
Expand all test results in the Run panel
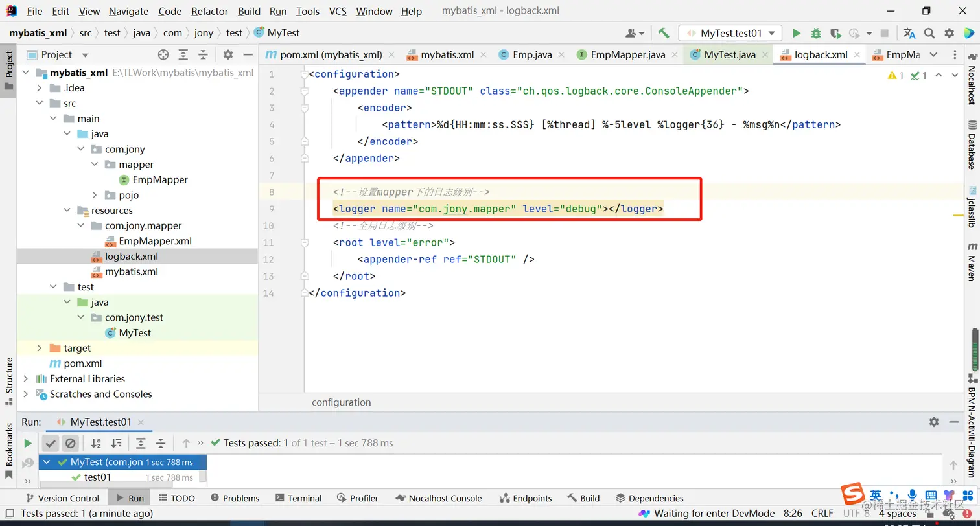click(x=141, y=443)
